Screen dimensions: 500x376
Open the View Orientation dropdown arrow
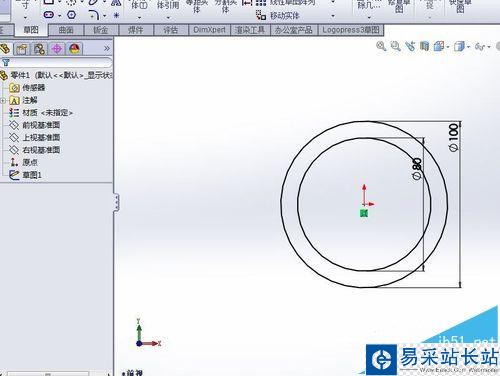click(x=448, y=47)
